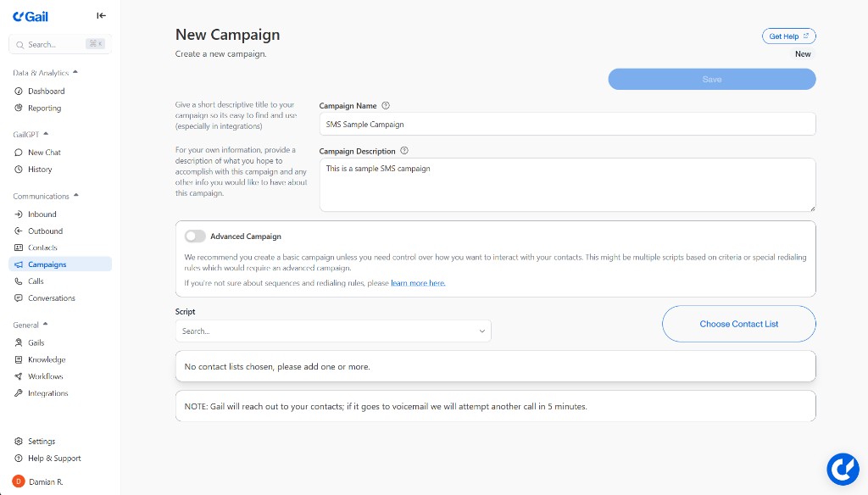
Task: Click the Get Help button
Action: (788, 36)
